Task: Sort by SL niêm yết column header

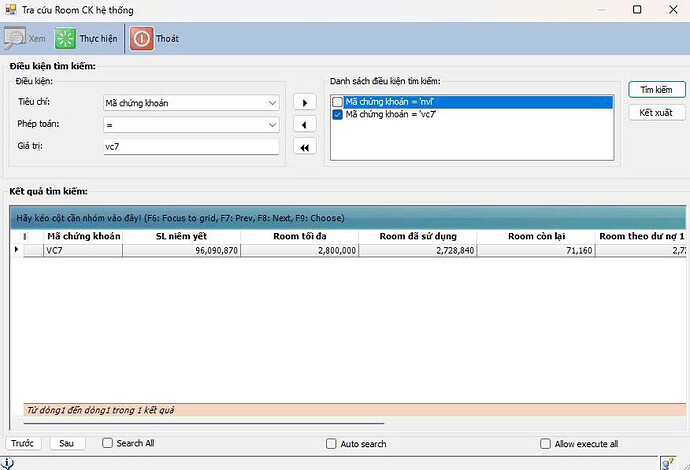Action: (181, 236)
